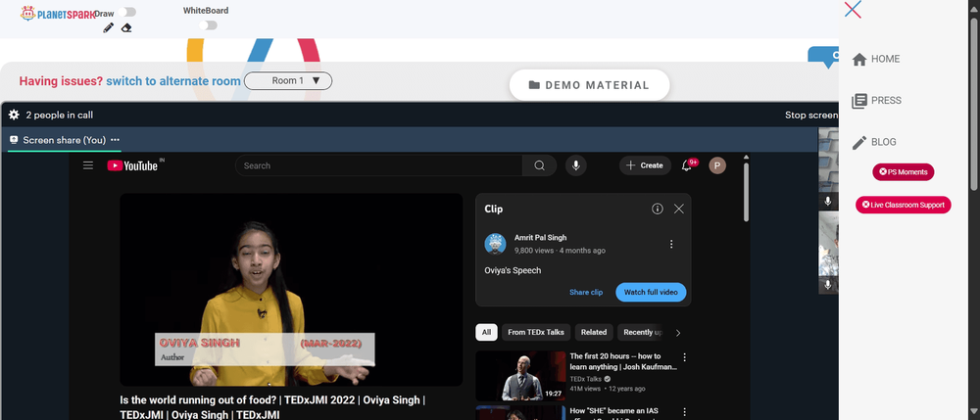
Task: Toggle the Draw switch on
Action: (x=126, y=12)
